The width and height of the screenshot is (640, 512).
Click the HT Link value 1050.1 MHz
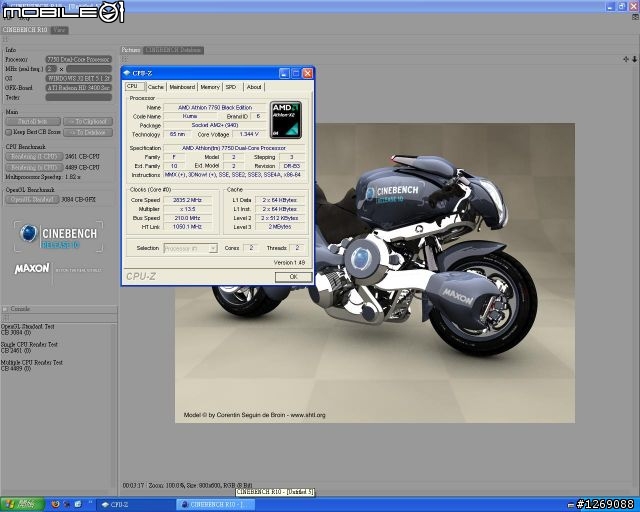tap(187, 227)
